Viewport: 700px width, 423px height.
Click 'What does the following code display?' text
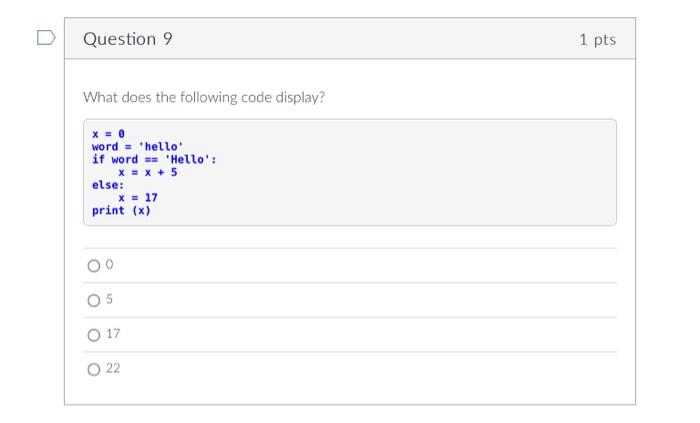(x=204, y=97)
